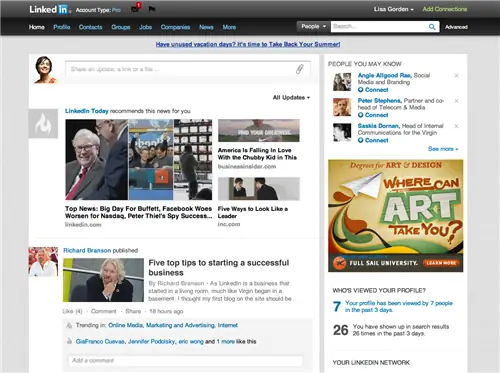Open the News menu

coord(206,27)
